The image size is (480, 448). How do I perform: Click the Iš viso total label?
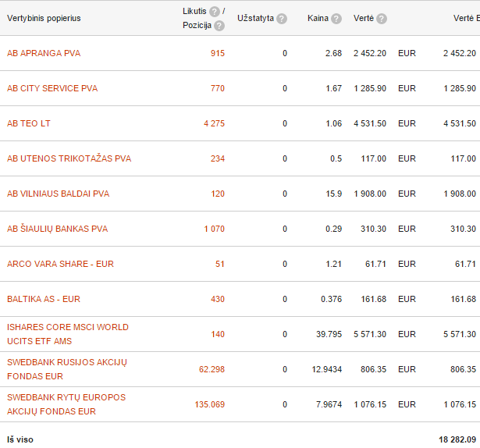20,439
